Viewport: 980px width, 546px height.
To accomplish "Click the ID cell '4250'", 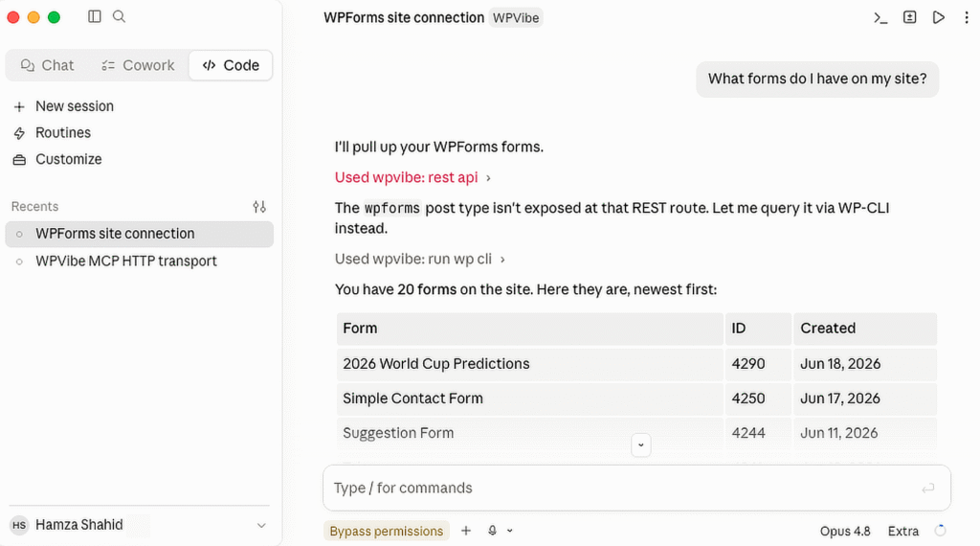I will point(758,398).
